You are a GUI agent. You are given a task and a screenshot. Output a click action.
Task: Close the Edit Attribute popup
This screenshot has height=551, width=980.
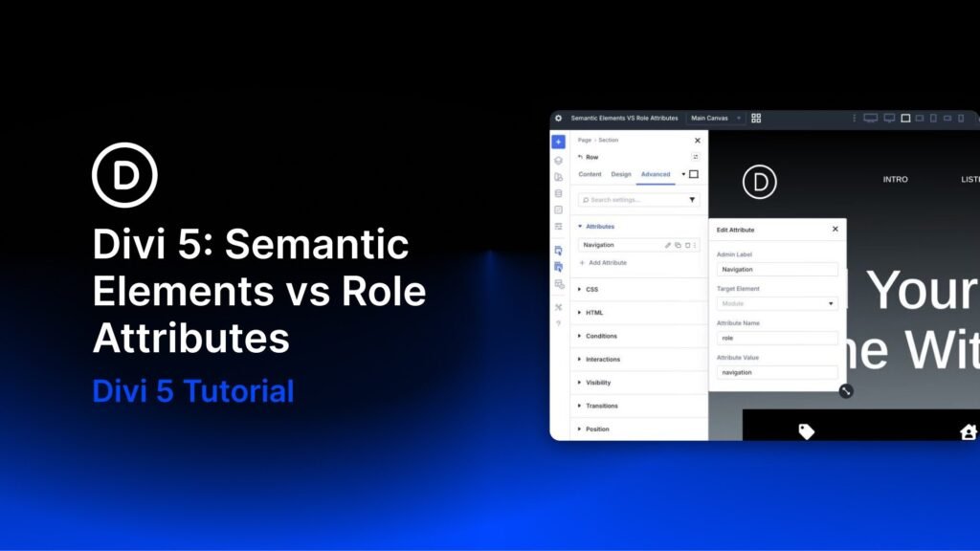click(x=836, y=230)
